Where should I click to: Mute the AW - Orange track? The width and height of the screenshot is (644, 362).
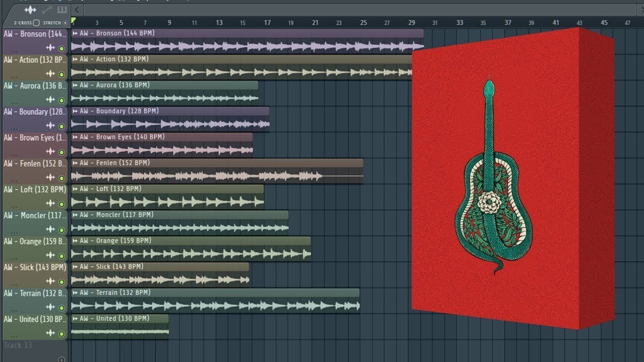pos(61,256)
